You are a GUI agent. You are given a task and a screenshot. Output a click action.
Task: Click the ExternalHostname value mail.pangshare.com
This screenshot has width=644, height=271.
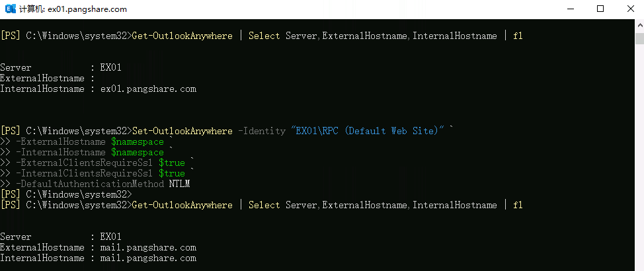coord(148,248)
